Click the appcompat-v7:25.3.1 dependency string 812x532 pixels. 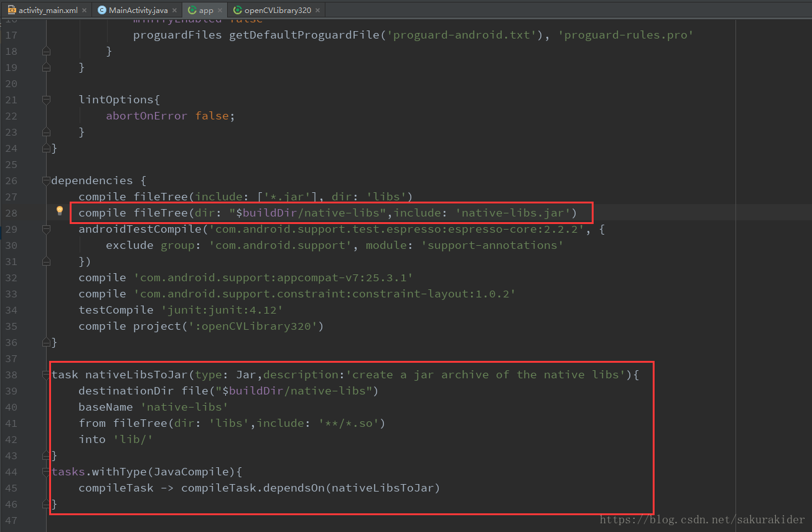click(274, 278)
